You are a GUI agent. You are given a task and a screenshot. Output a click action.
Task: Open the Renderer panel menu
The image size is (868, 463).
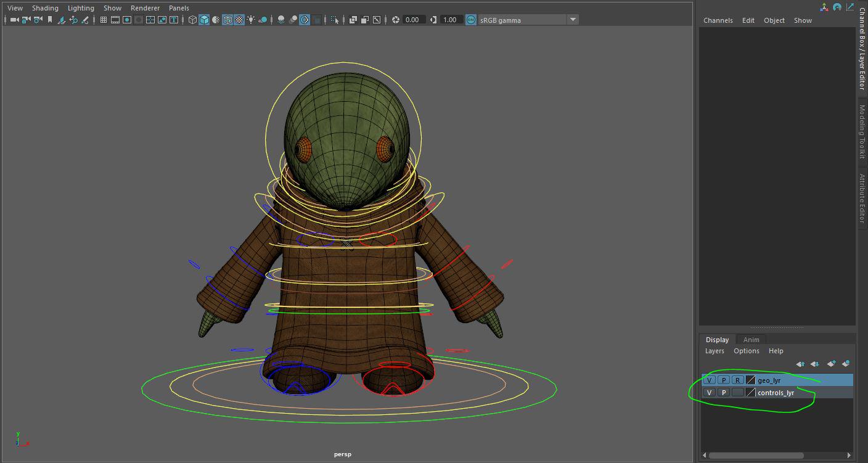click(145, 8)
